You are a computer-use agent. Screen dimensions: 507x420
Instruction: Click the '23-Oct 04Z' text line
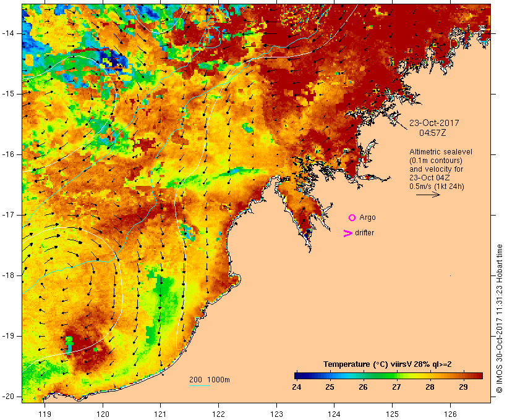[x=429, y=178]
